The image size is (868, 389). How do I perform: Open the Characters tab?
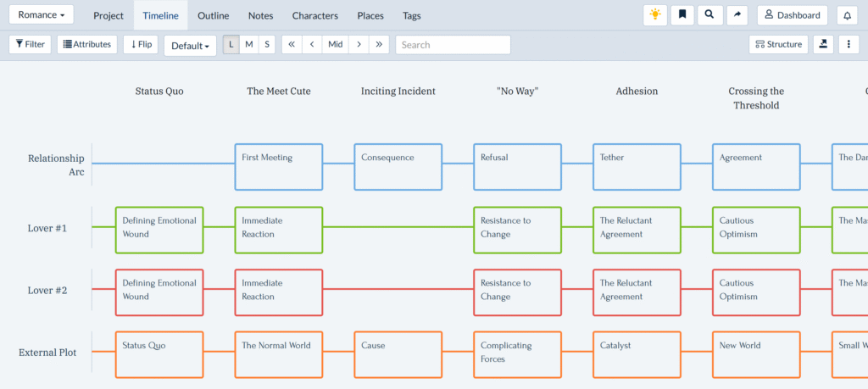314,15
